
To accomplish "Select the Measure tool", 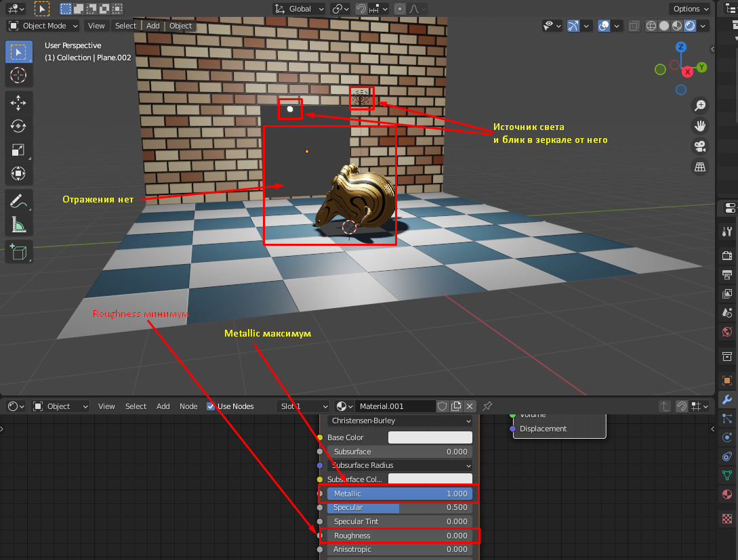I will pos(18,225).
